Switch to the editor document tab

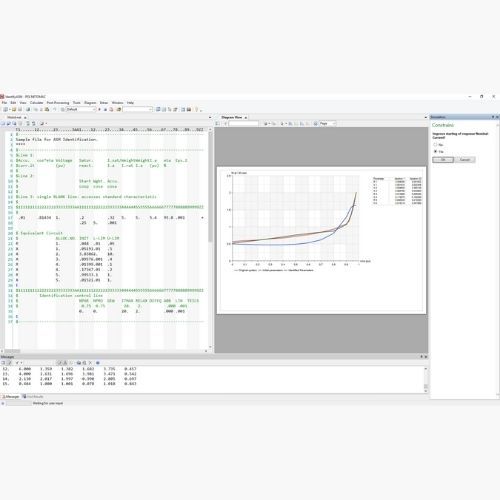[x=14, y=117]
